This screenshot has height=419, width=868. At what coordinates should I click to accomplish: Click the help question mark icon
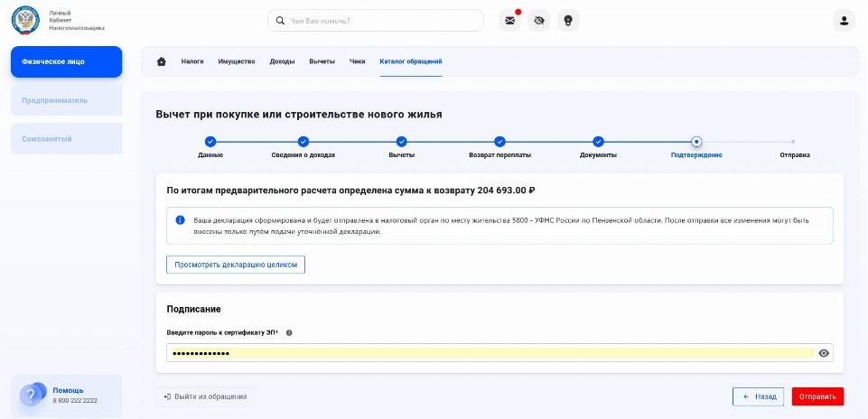point(32,395)
